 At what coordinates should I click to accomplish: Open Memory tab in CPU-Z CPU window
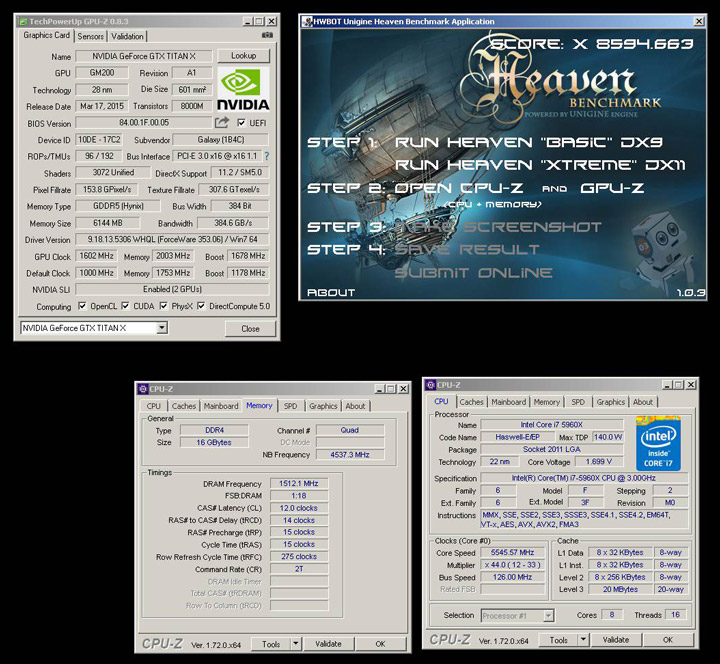click(546, 402)
